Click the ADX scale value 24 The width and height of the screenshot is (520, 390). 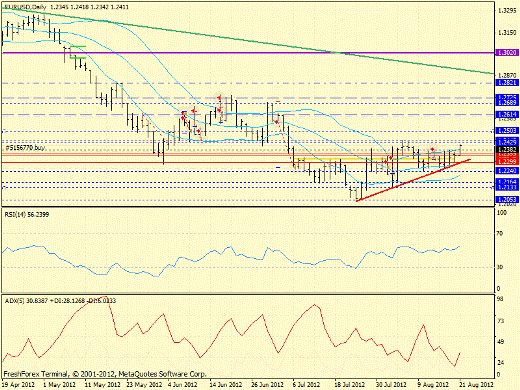500,362
